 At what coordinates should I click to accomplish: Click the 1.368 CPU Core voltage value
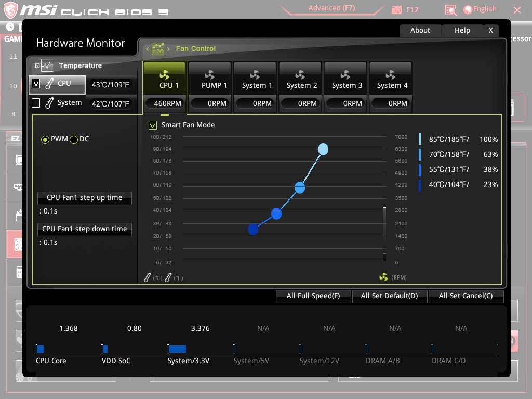click(69, 328)
